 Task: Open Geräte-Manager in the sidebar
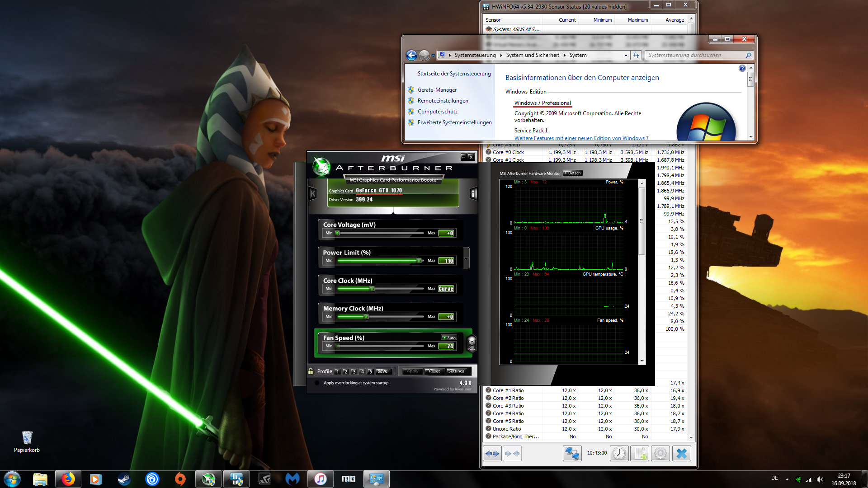[x=437, y=90]
